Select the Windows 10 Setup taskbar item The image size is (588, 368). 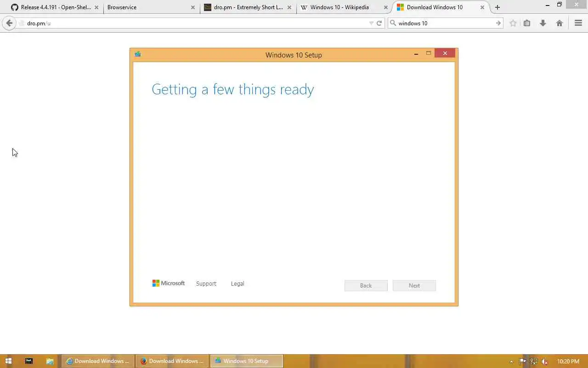247,361
